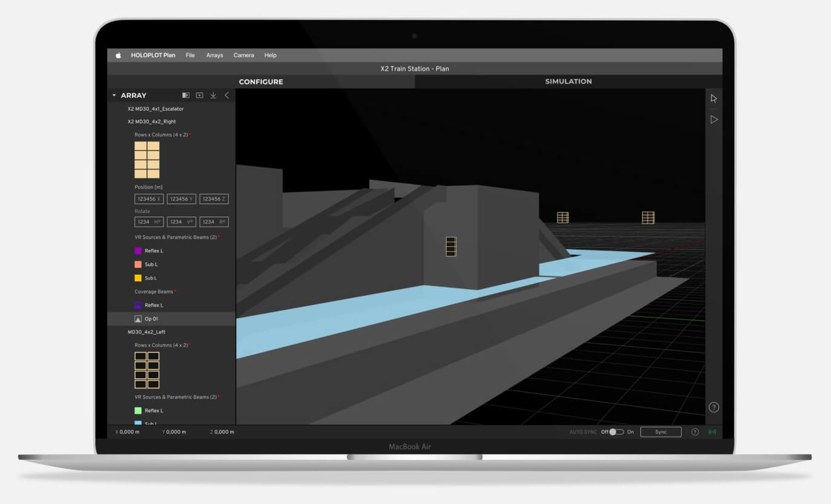Click the X2 Train Station - Plan title
The image size is (831, 504).
415,69
